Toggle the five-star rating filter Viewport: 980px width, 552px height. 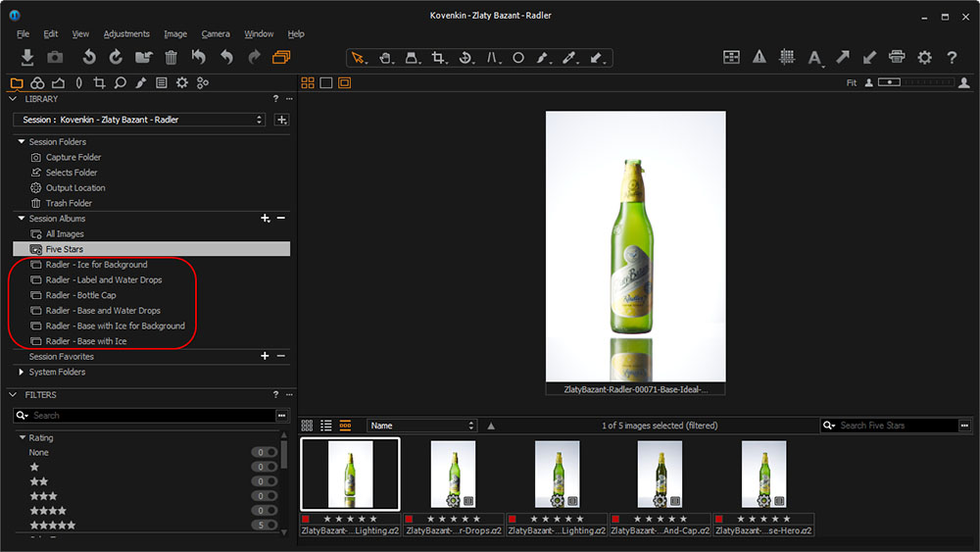click(x=265, y=526)
